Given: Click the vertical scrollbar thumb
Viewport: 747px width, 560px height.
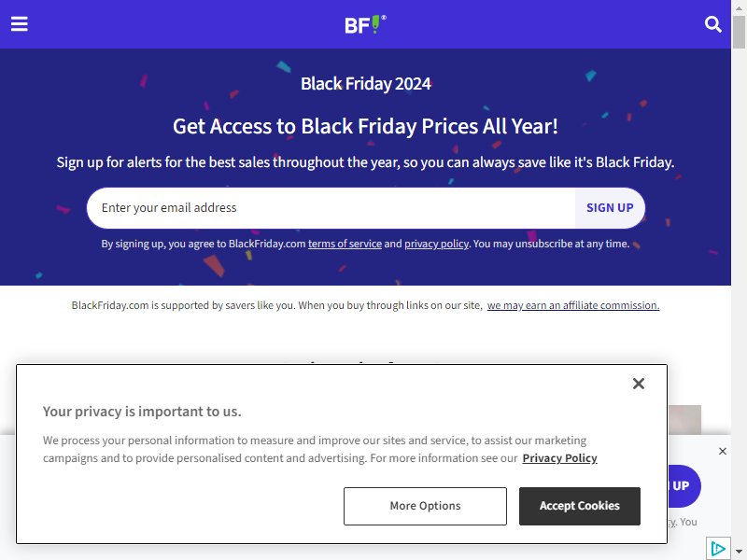Looking at the screenshot, I should (x=739, y=32).
